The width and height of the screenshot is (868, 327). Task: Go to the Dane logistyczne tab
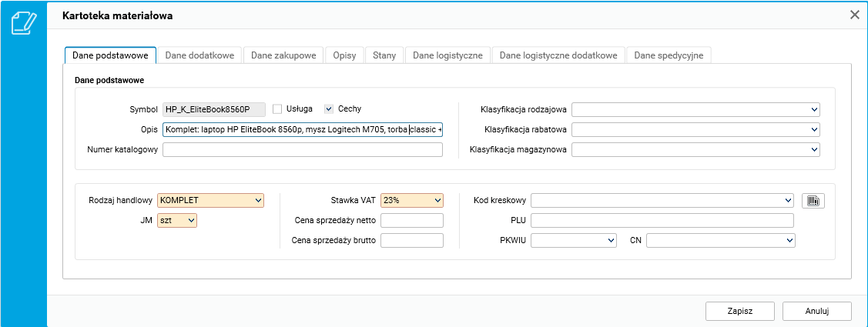(x=447, y=55)
